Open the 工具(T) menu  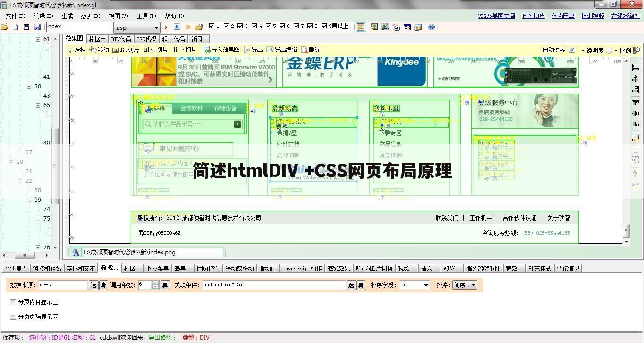[147, 16]
